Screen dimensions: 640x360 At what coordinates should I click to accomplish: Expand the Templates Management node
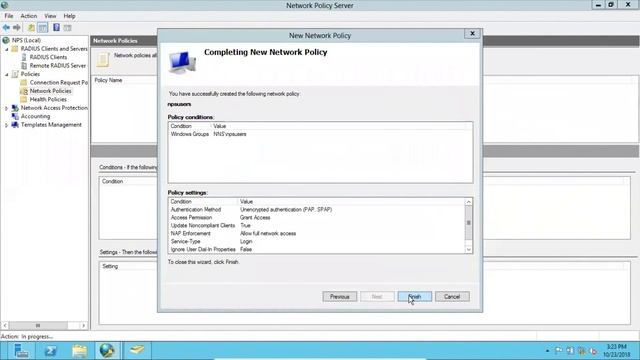(7, 125)
